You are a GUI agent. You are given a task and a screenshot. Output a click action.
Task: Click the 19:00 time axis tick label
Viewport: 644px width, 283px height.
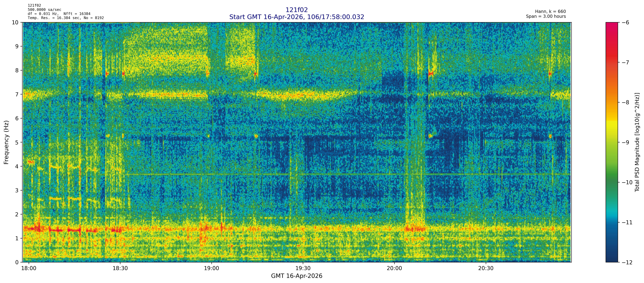211,268
